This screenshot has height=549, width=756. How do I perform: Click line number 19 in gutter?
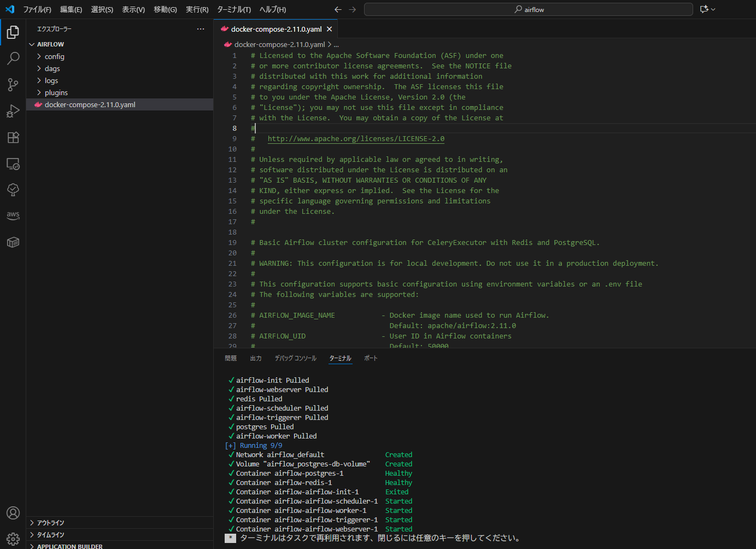(232, 243)
